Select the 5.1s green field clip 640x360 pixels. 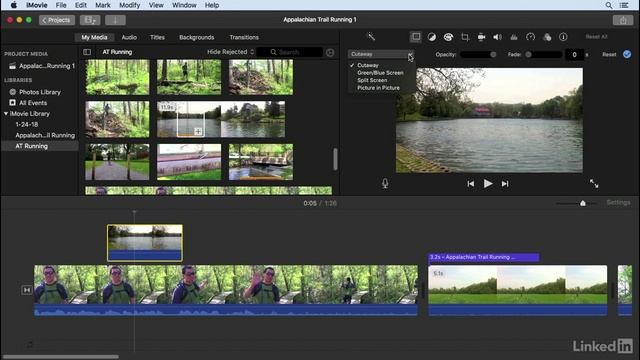tap(518, 290)
